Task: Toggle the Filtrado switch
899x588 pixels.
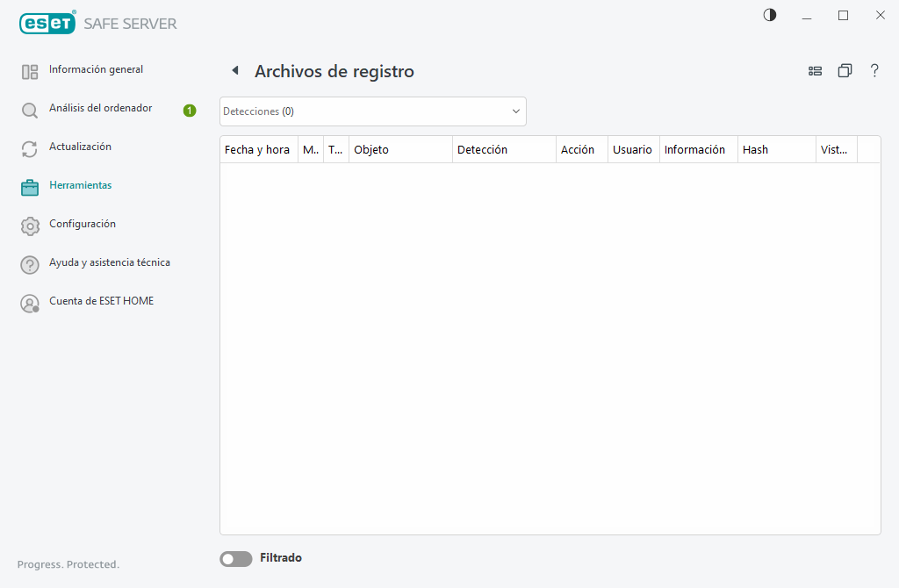Action: (235, 558)
